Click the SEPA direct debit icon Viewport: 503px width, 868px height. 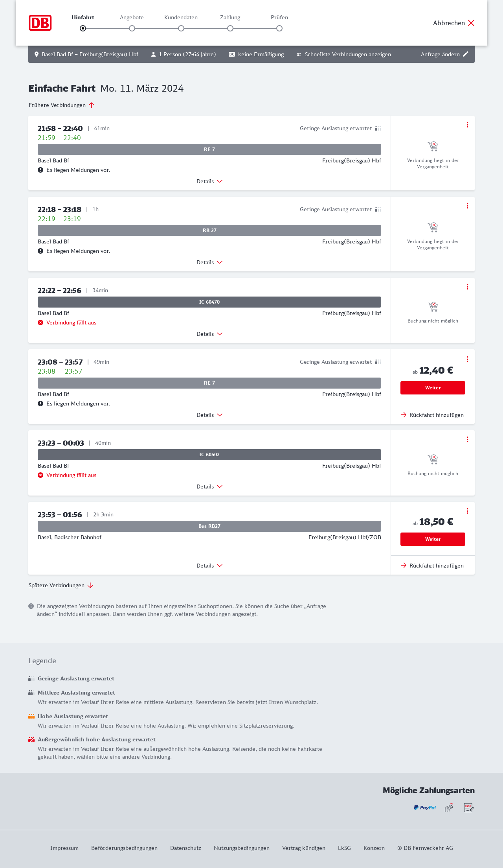468,807
